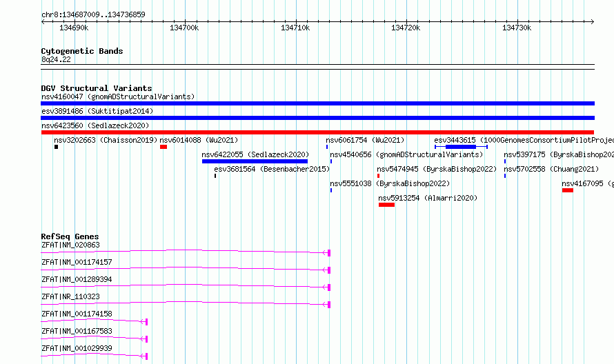
Task: Click the chr8:134687009..134736859 coordinate label
Action: tap(93, 14)
